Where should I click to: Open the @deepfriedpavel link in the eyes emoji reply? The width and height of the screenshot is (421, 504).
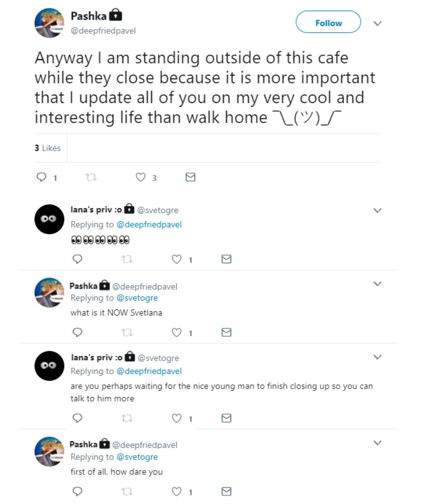point(149,224)
